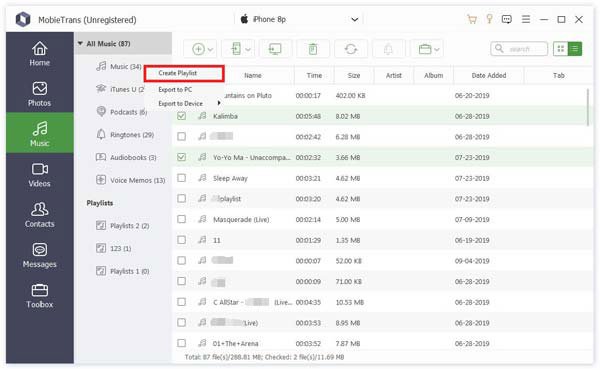Viewport: 600px width, 370px height.
Task: Open the Messages section
Action: tap(39, 255)
